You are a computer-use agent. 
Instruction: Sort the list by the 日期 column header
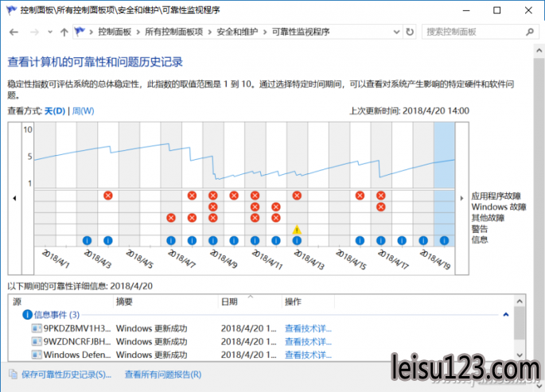click(250, 301)
